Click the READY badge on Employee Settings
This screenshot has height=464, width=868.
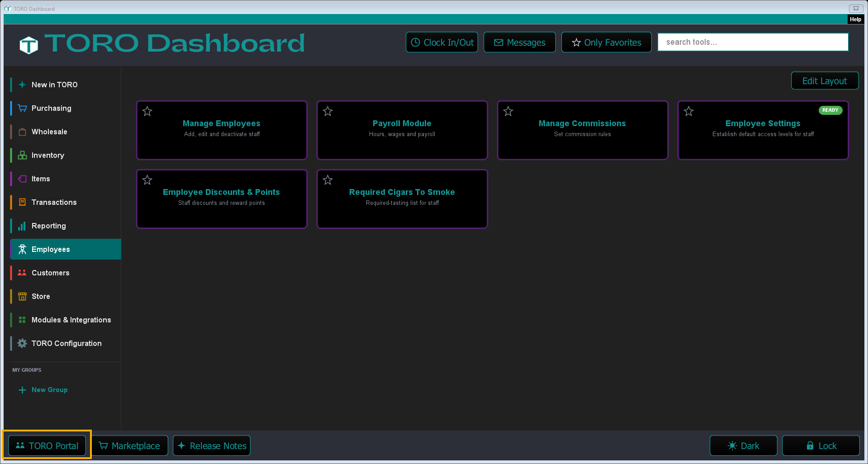pyautogui.click(x=830, y=110)
